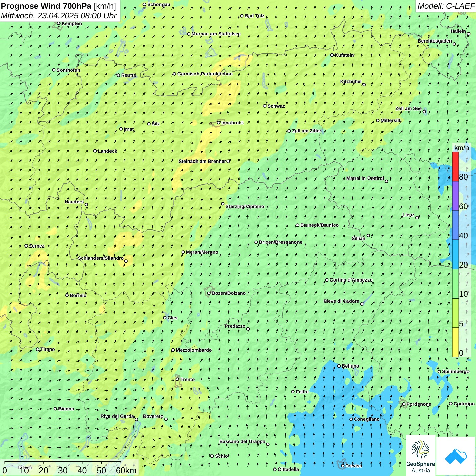
Task: Click the Pieve di Cadore label
Action: point(341,301)
